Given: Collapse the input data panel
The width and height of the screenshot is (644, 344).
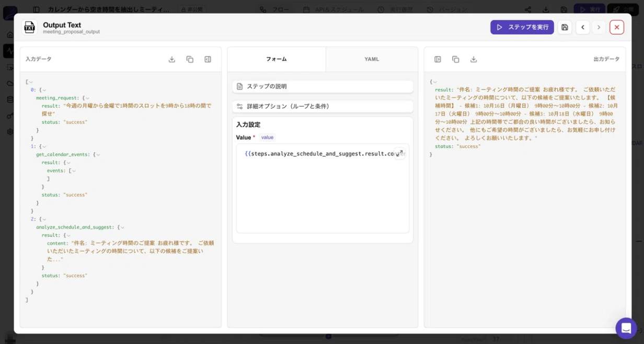Looking at the screenshot, I should point(208,59).
